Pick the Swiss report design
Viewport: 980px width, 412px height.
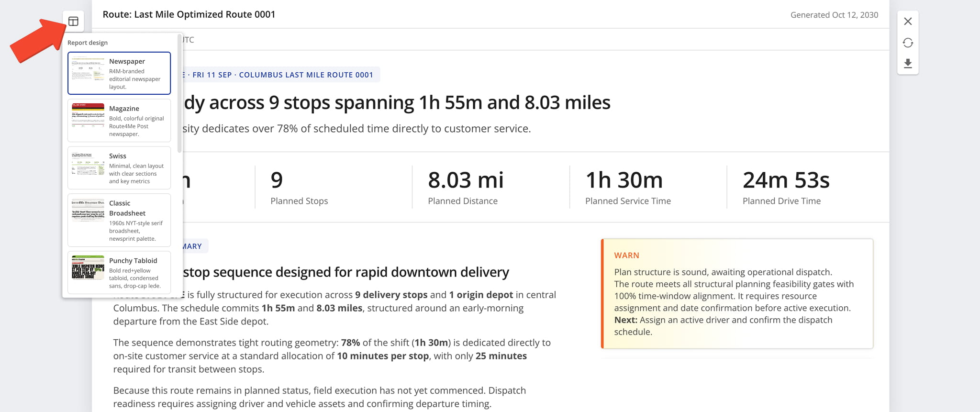(119, 168)
